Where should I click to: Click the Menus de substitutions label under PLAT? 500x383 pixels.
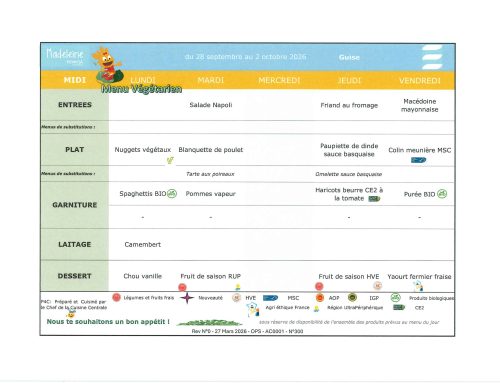click(68, 174)
